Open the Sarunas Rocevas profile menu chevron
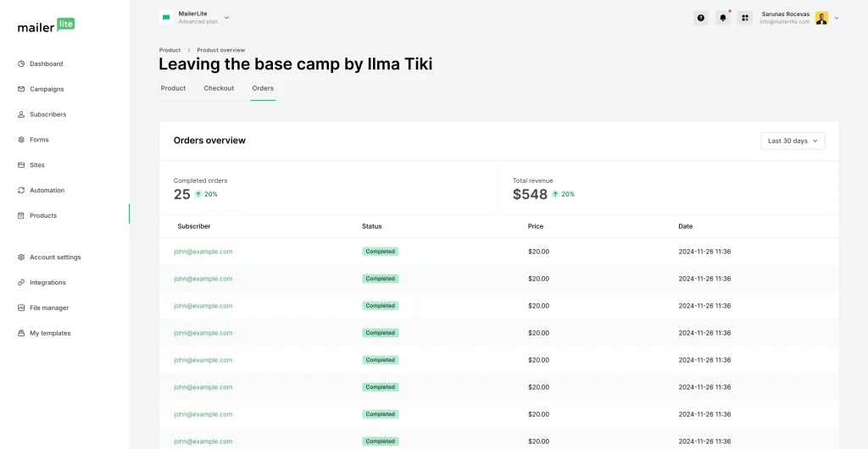This screenshot has width=868, height=449. pos(837,18)
